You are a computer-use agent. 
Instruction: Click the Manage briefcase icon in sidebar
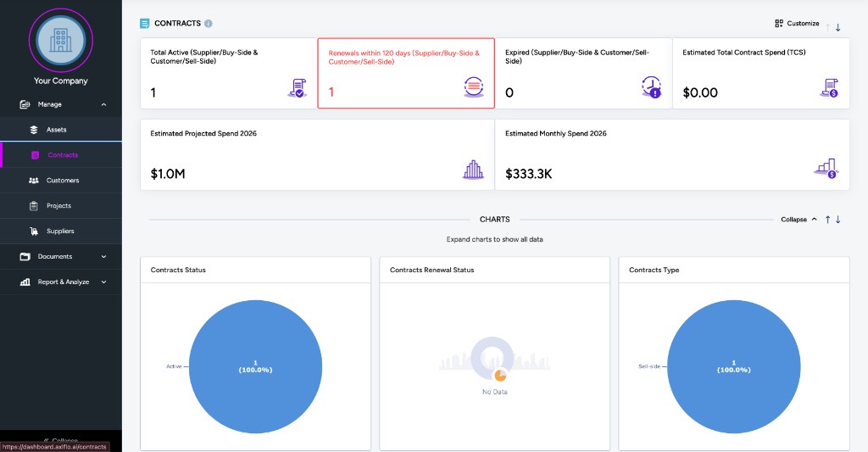(25, 104)
